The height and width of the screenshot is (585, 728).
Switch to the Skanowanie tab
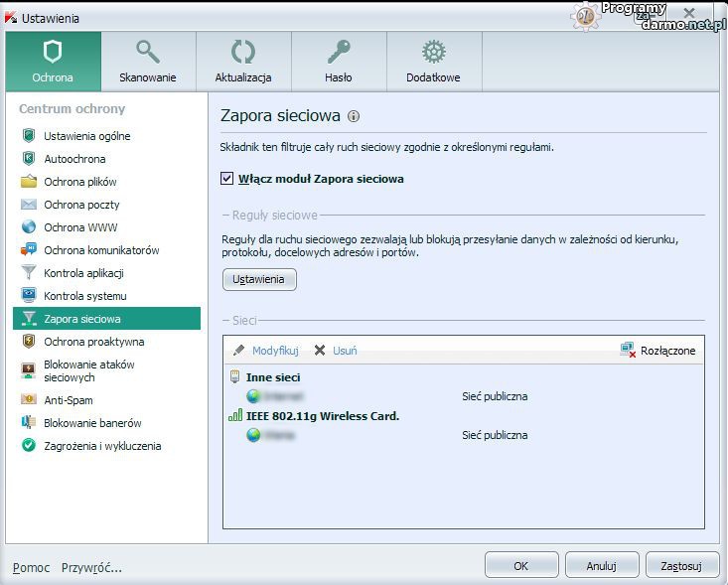[x=148, y=62]
